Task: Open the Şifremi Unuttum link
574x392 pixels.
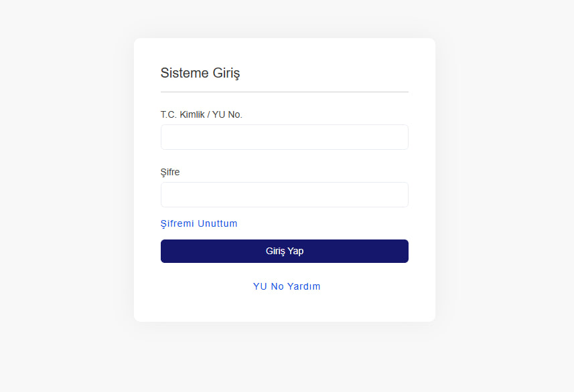Action: click(x=199, y=223)
